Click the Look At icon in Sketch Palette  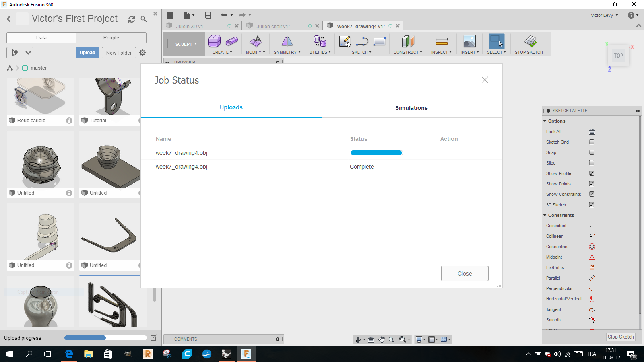pyautogui.click(x=592, y=132)
